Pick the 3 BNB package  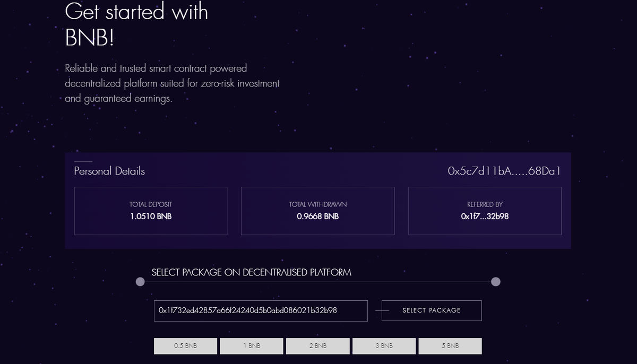(x=384, y=346)
